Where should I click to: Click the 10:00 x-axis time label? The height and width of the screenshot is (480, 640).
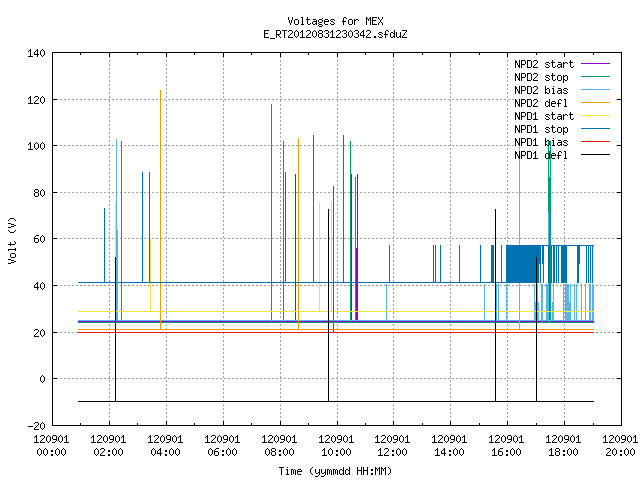tap(336, 452)
